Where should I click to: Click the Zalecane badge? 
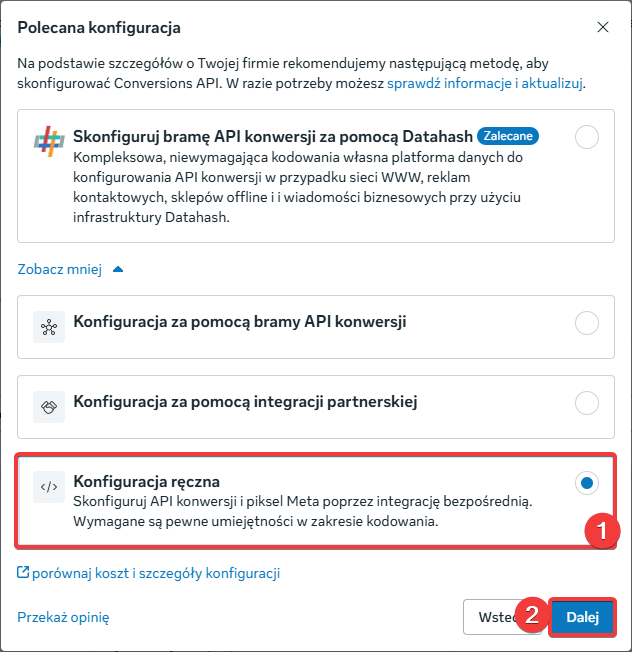coord(507,134)
